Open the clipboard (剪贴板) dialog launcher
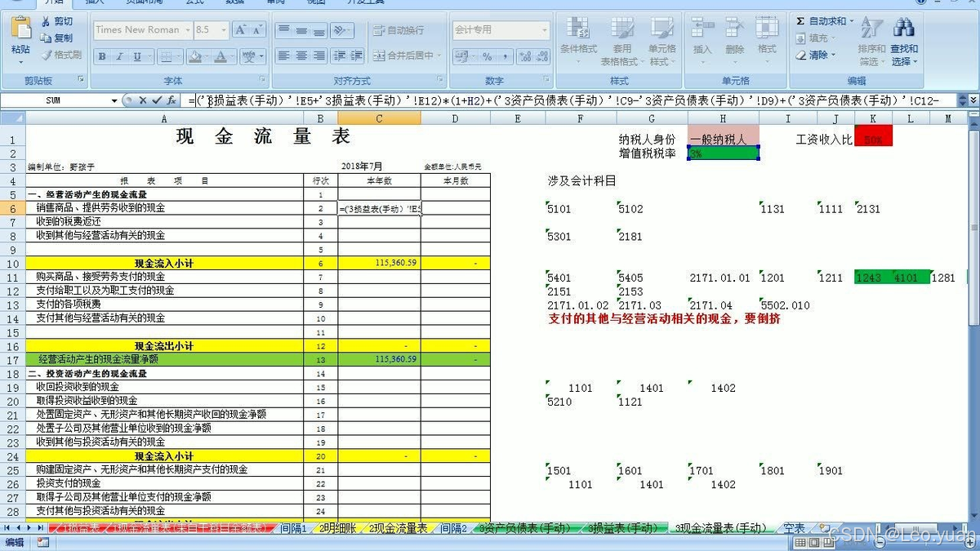 [81, 80]
